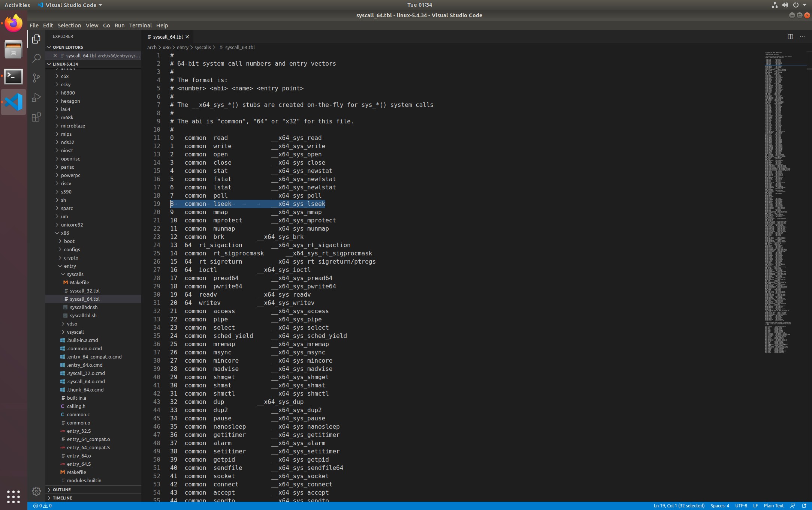Launch Firefox from the Ubuntu dock

click(x=13, y=24)
